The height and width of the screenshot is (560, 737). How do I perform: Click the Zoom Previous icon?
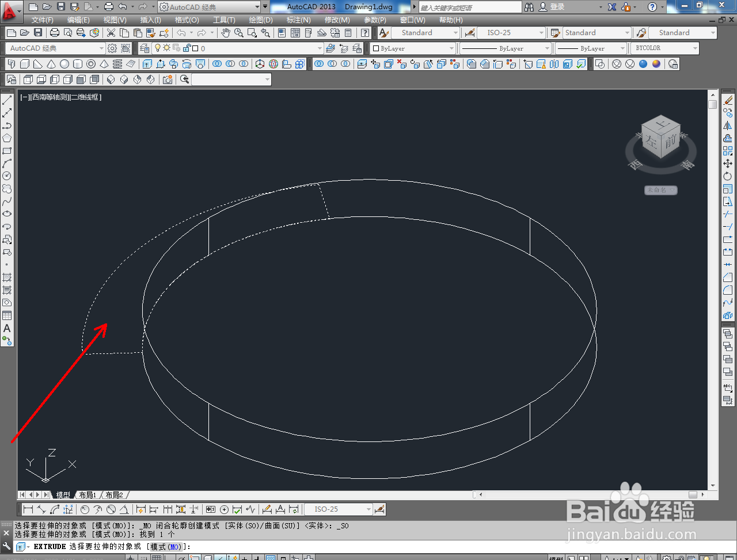coord(265,33)
